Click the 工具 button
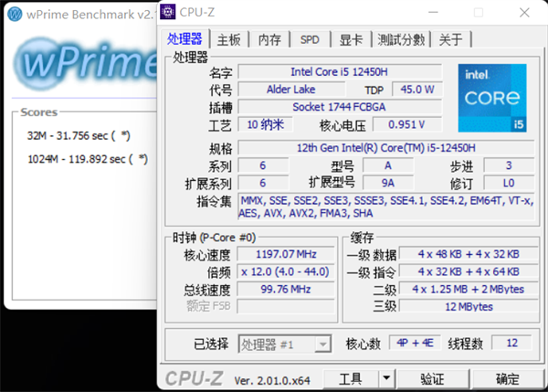This screenshot has width=548, height=392. (x=352, y=378)
